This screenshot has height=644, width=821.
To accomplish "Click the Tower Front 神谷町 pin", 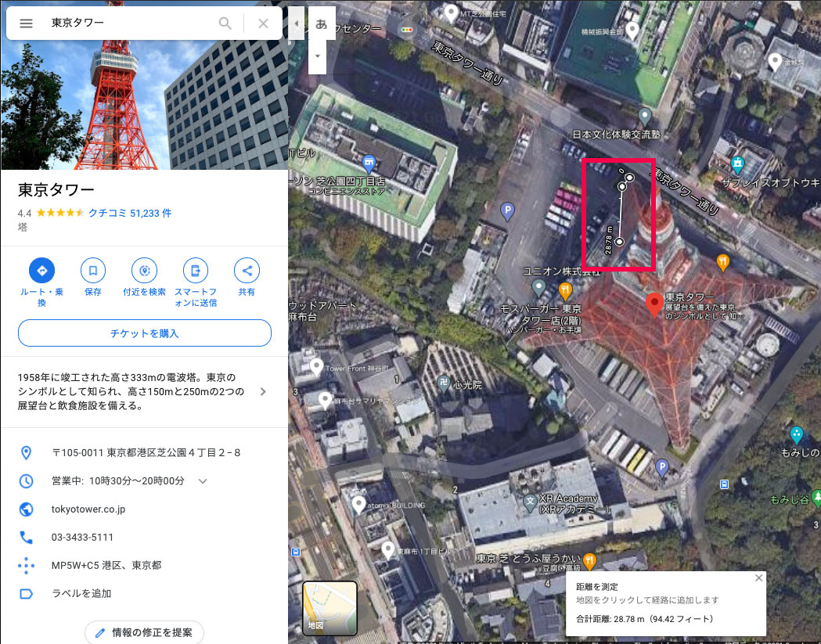I will (x=316, y=367).
